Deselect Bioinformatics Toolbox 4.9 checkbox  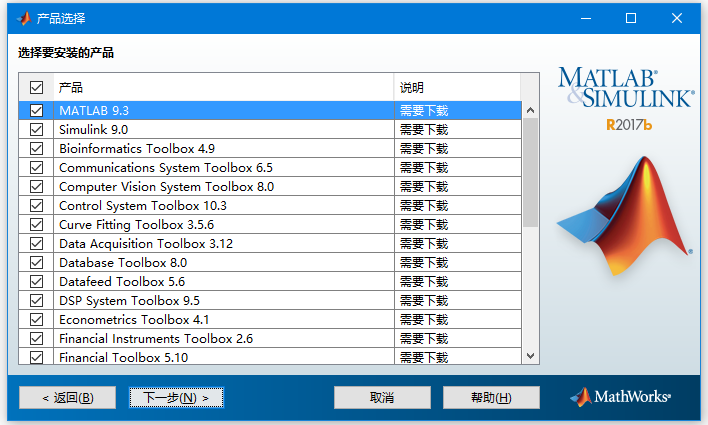coord(37,149)
